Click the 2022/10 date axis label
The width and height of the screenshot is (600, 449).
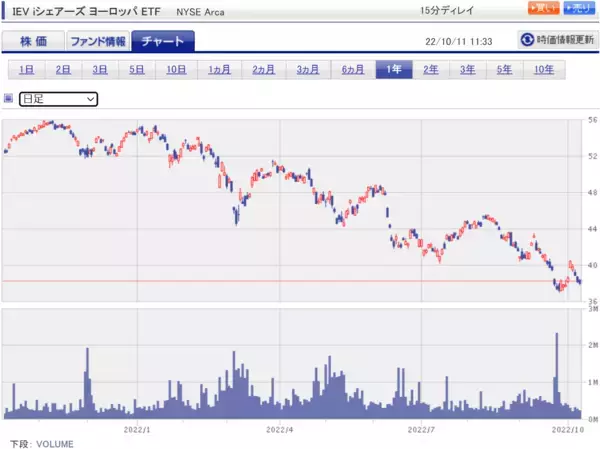click(568, 430)
